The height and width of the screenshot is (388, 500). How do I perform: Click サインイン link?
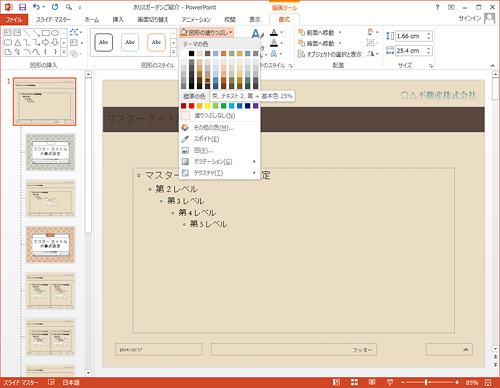pos(470,19)
